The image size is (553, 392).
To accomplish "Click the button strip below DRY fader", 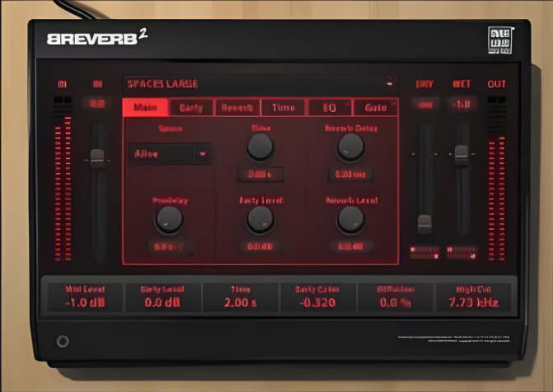I will [x=424, y=252].
